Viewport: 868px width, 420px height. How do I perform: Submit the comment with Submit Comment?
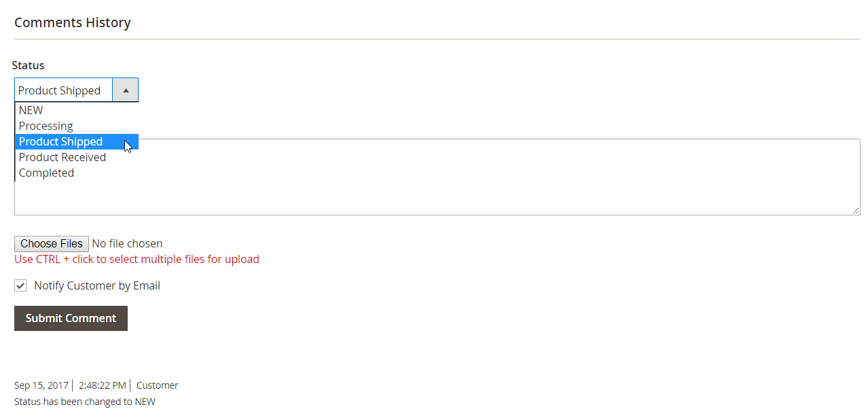pyautogui.click(x=71, y=318)
